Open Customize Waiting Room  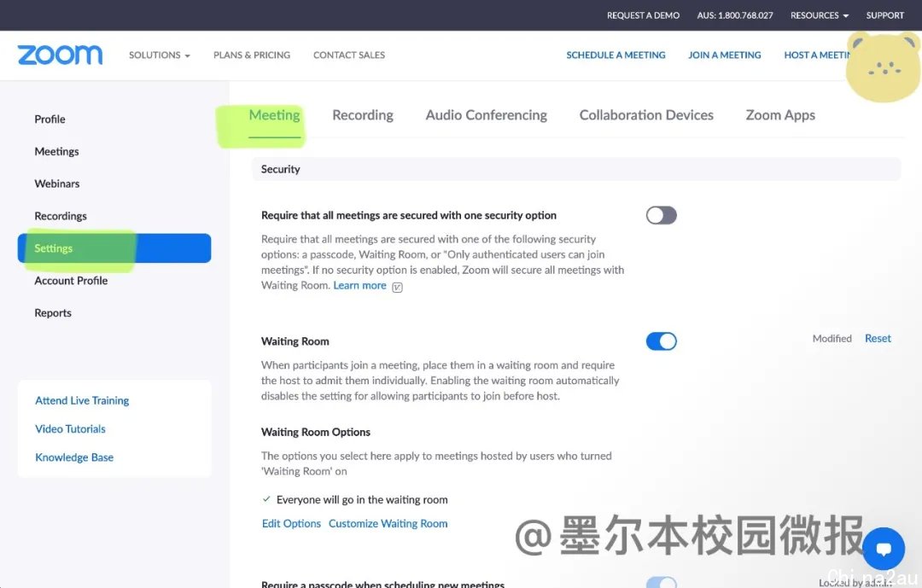tap(388, 523)
